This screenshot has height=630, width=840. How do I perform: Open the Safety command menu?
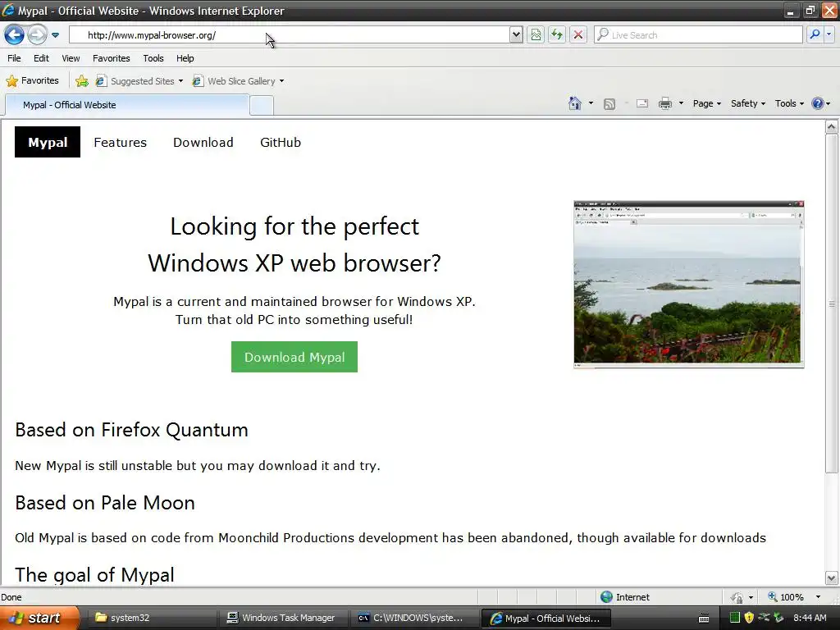point(748,103)
